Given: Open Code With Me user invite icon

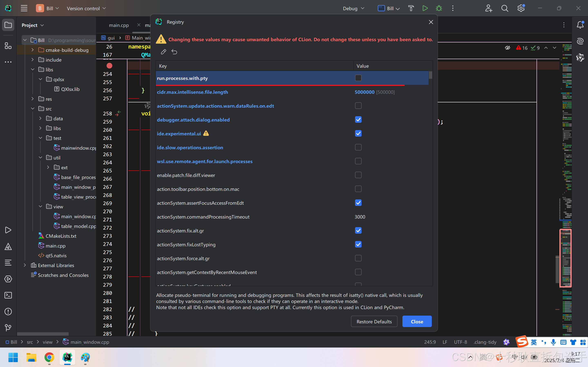Looking at the screenshot, I should [x=489, y=8].
